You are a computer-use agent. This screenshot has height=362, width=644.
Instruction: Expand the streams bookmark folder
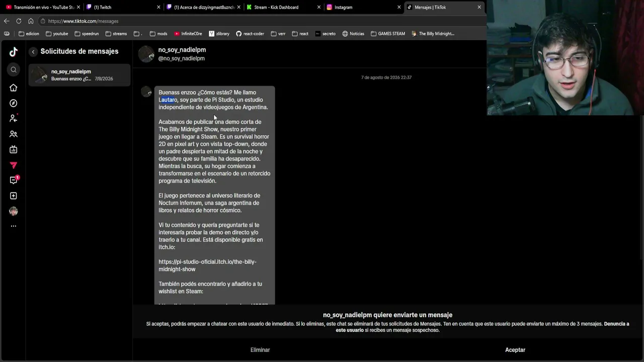coord(116,34)
